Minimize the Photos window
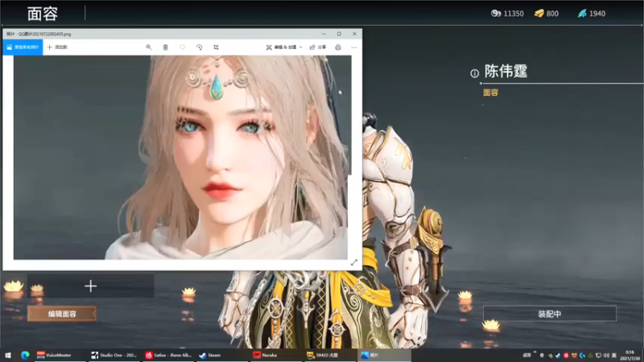This screenshot has height=362, width=644. [x=324, y=34]
